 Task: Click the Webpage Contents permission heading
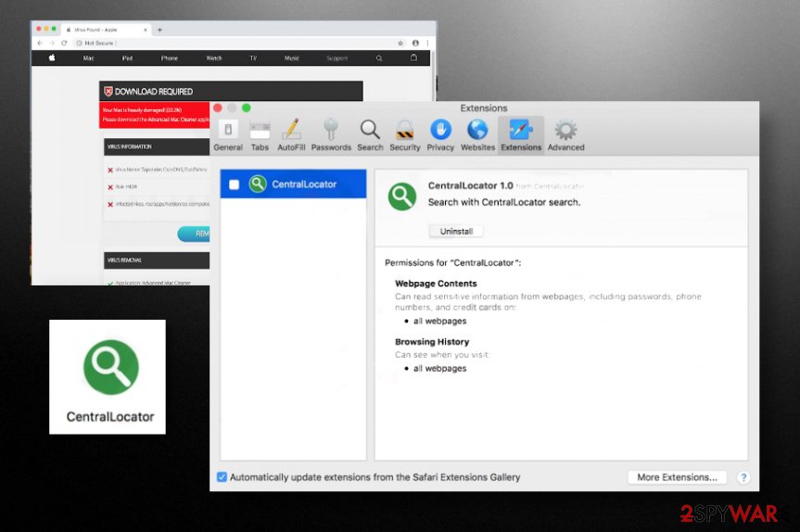click(x=436, y=283)
